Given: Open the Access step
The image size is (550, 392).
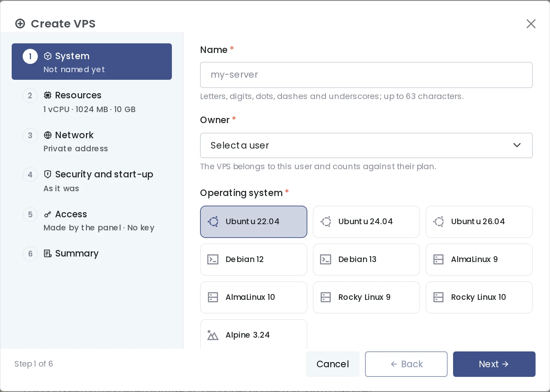Looking at the screenshot, I should (x=92, y=220).
